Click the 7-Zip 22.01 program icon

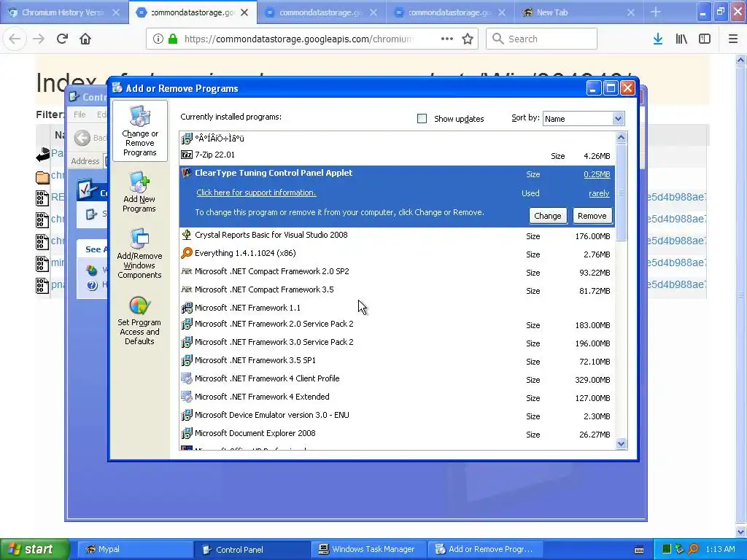187,155
